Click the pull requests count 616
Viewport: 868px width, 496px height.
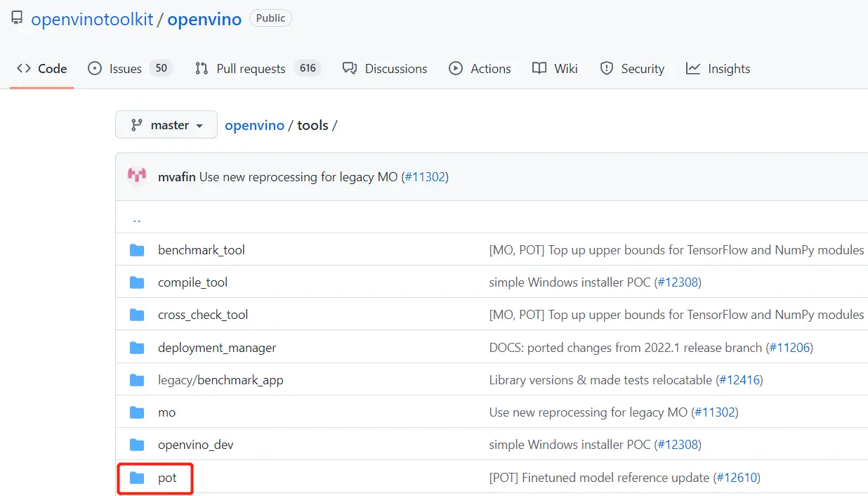point(308,68)
